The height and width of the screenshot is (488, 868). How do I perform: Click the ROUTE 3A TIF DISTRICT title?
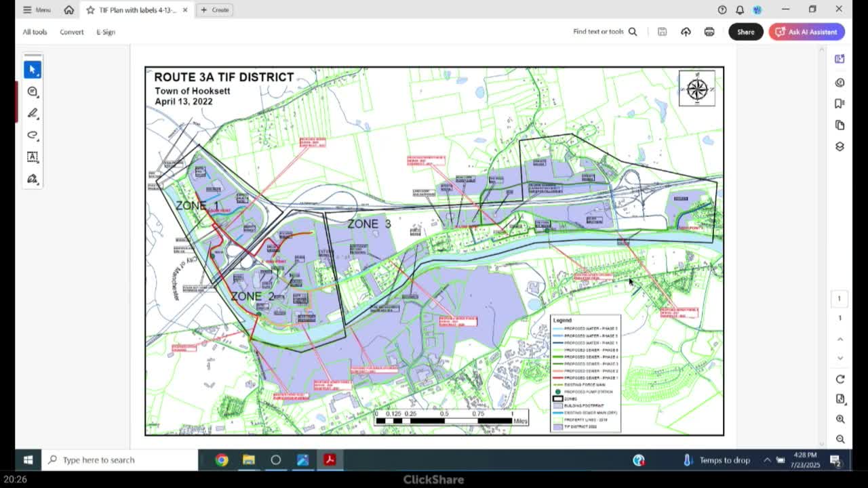point(224,77)
